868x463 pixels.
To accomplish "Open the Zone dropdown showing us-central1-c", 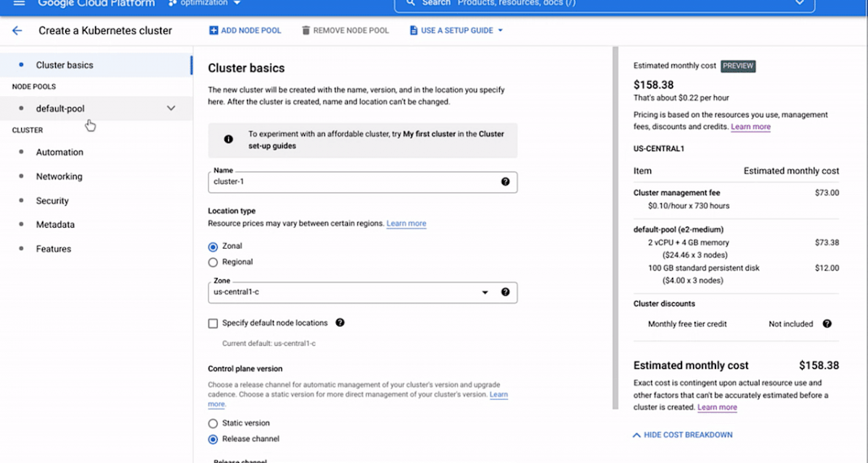I will 485,292.
